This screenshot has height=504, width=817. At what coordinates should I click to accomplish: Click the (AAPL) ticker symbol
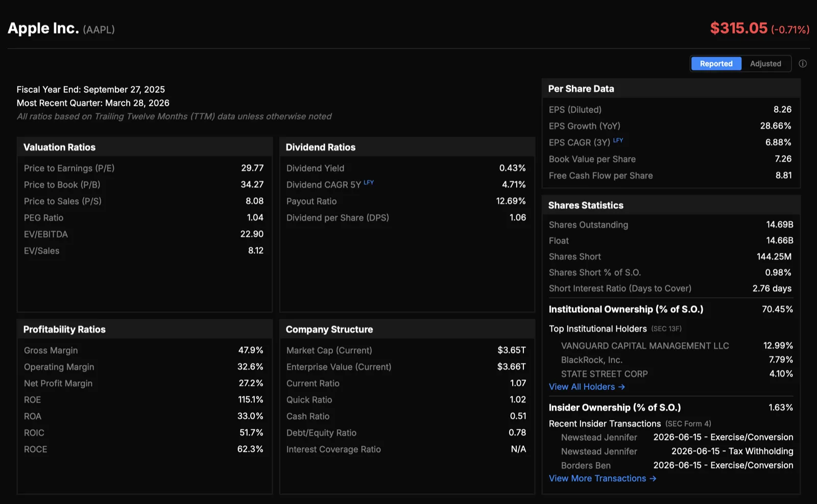[99, 30]
